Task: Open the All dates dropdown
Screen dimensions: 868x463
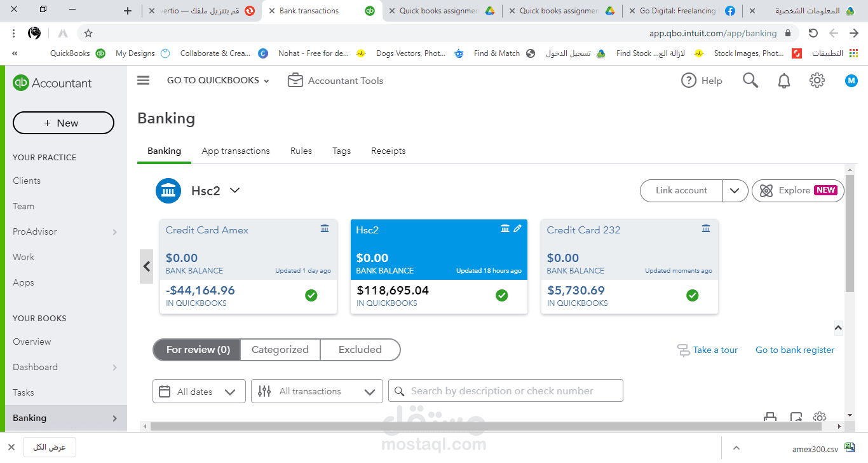Action: pyautogui.click(x=199, y=392)
